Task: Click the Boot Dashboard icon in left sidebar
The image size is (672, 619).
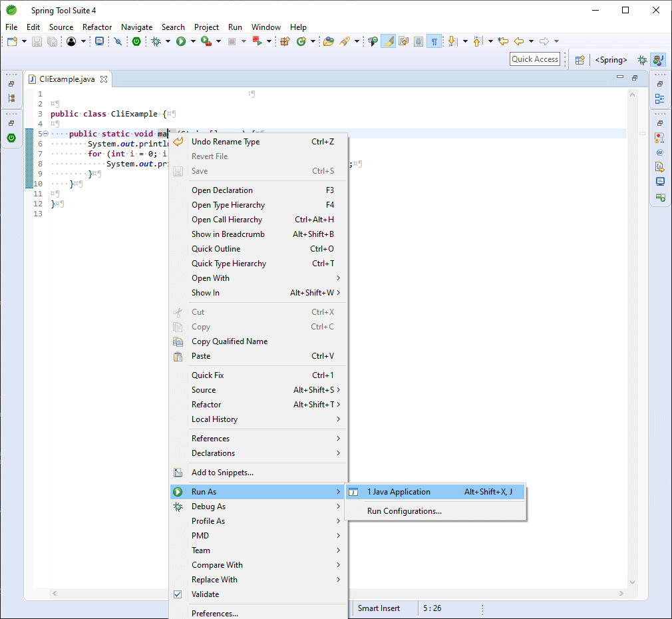Action: click(x=11, y=138)
